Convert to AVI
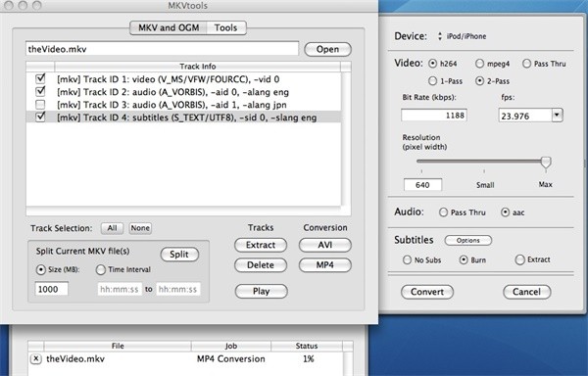 click(x=325, y=245)
